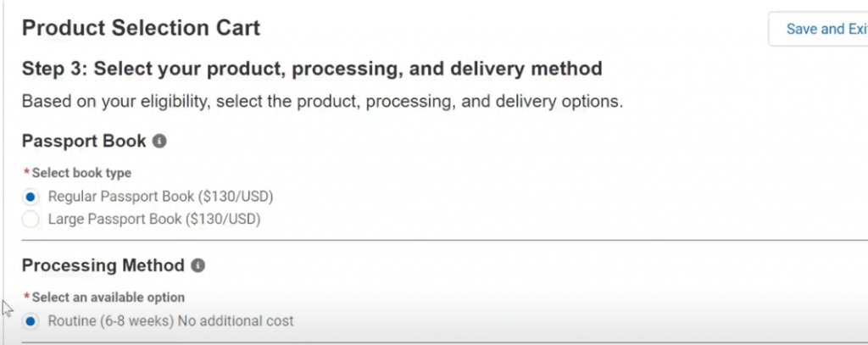Click the red asterisk before "Select an available option"

point(26,298)
